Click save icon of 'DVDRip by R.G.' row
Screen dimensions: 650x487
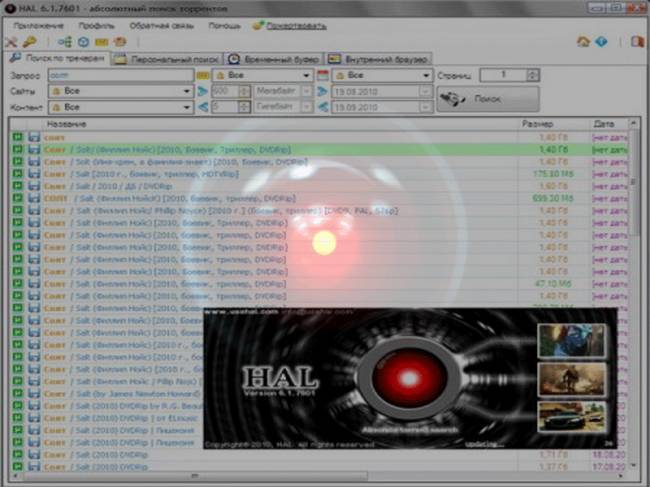[34, 405]
